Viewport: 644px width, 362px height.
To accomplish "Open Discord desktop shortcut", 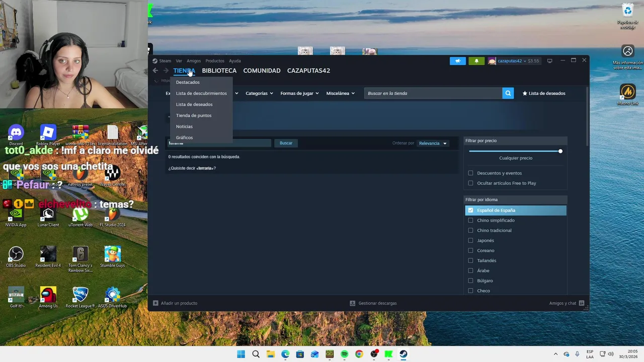I will click(16, 135).
